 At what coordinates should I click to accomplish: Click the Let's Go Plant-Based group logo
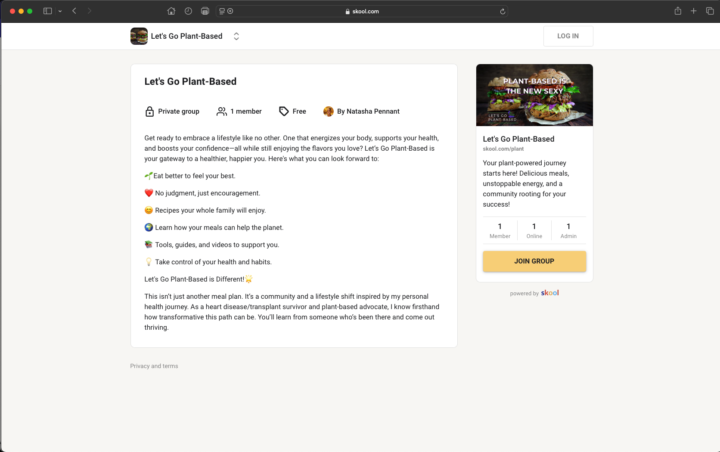pyautogui.click(x=139, y=36)
